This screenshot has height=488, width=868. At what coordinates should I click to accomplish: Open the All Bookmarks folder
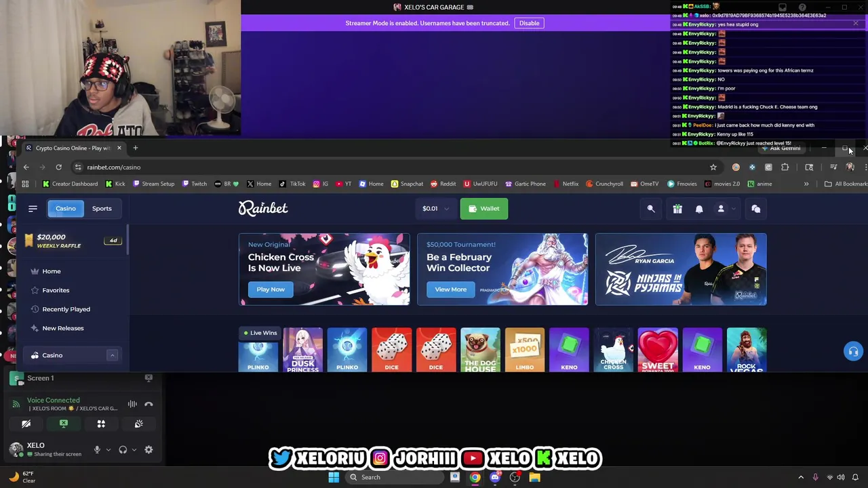pyautogui.click(x=846, y=184)
